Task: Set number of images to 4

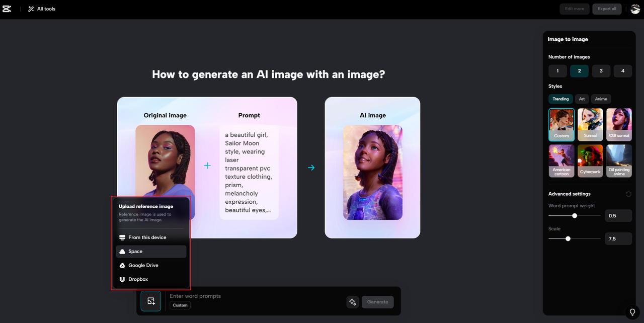Action: 623,71
